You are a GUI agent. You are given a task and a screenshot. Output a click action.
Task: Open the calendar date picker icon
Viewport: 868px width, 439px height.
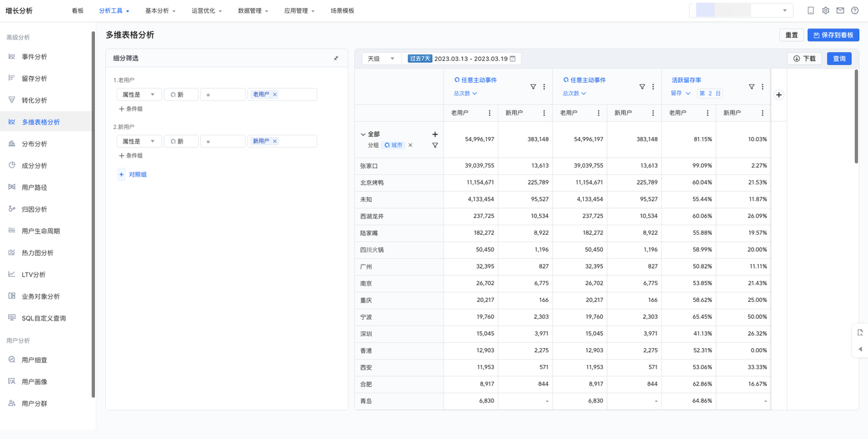[513, 59]
